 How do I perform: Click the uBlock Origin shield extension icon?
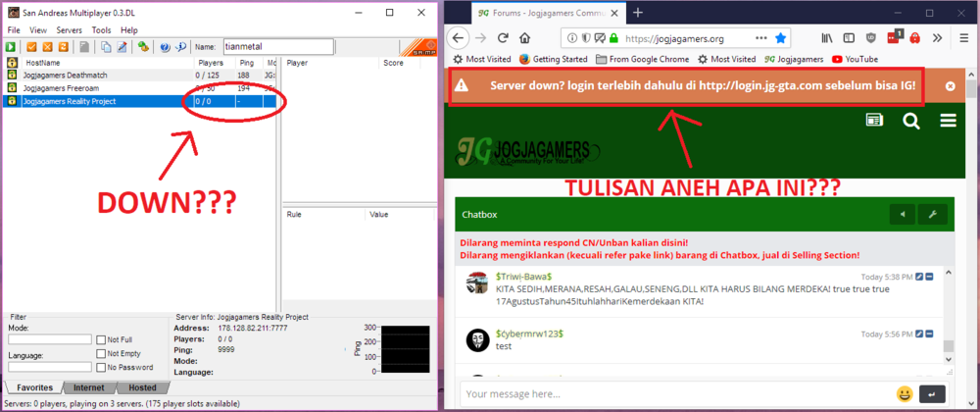pyautogui.click(x=870, y=38)
